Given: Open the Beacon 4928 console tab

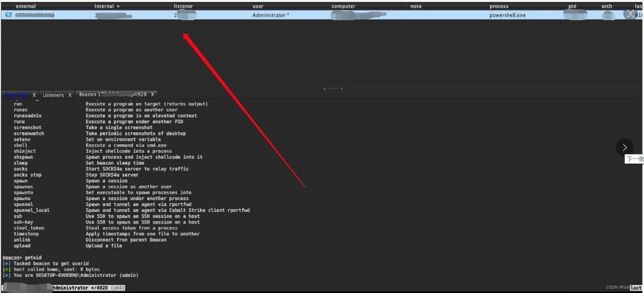Looking at the screenshot, I should tap(113, 95).
